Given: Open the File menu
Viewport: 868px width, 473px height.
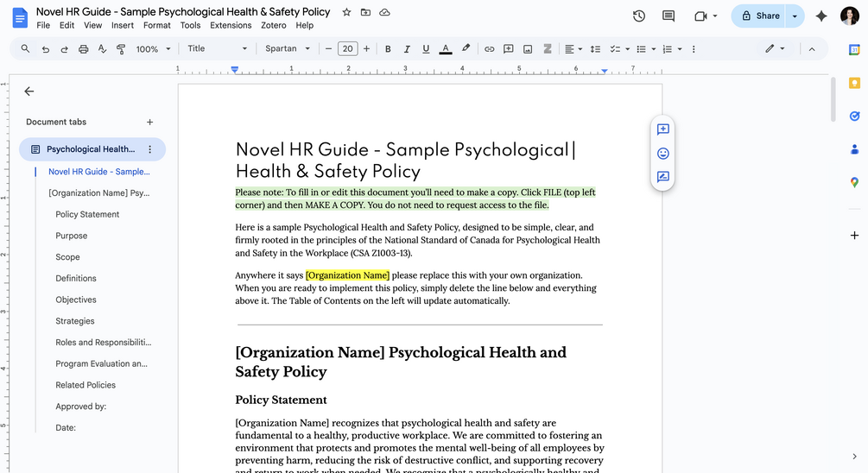Looking at the screenshot, I should click(x=43, y=25).
